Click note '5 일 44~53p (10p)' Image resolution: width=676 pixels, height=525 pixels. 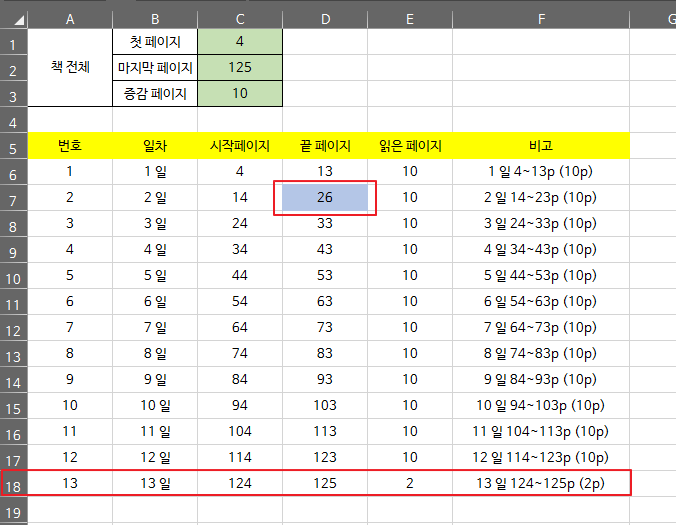point(541,275)
